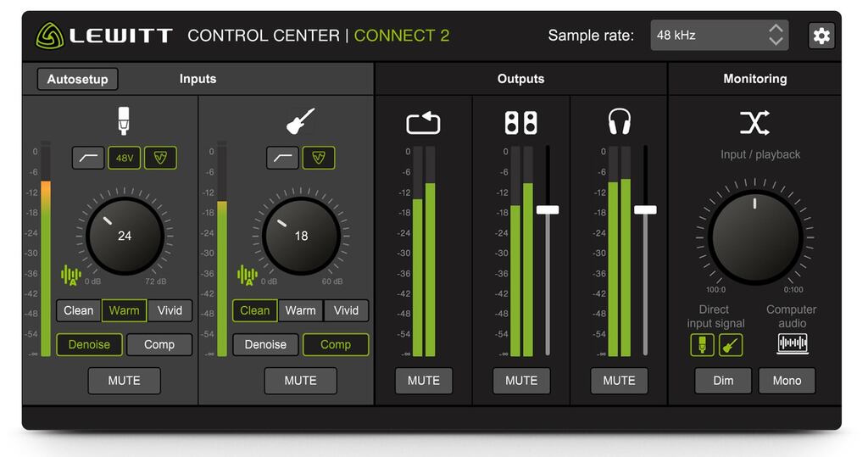The height and width of the screenshot is (457, 868).
Task: Toggle the guitar low-cut filter icon
Action: coord(282,158)
